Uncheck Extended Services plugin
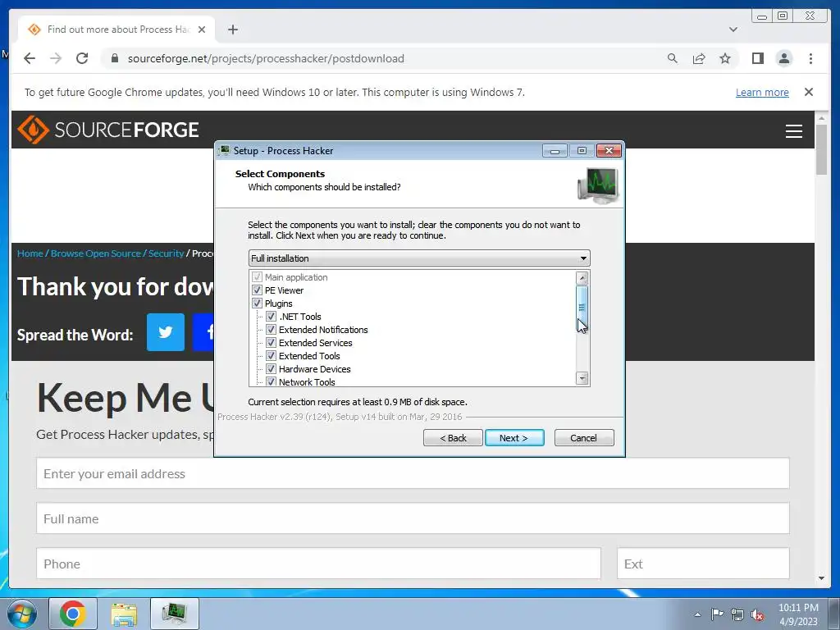The height and width of the screenshot is (630, 840). [271, 343]
